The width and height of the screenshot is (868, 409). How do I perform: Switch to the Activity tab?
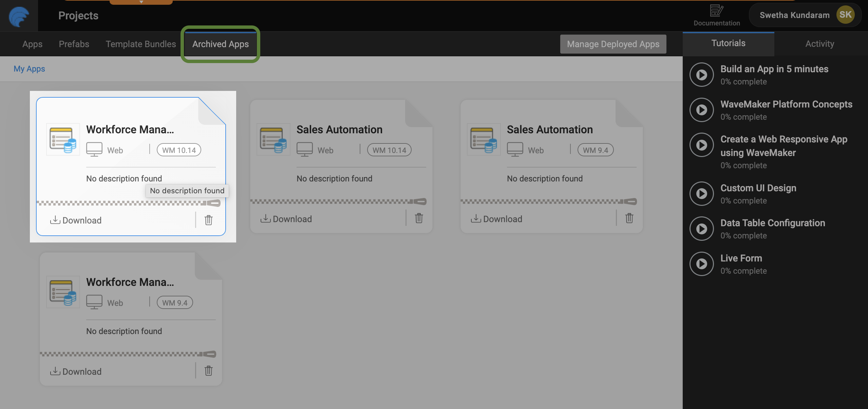(819, 44)
